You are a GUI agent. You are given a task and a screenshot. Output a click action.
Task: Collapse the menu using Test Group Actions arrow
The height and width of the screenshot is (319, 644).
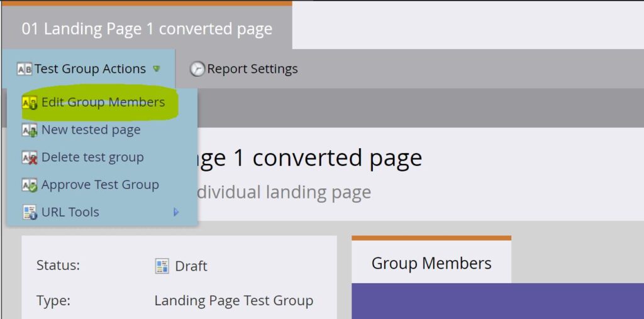[157, 69]
